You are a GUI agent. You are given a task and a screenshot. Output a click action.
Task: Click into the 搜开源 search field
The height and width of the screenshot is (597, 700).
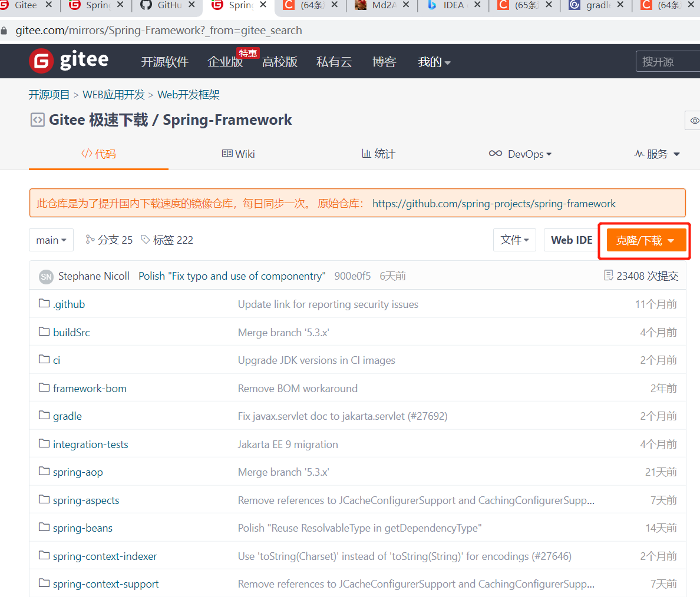668,62
